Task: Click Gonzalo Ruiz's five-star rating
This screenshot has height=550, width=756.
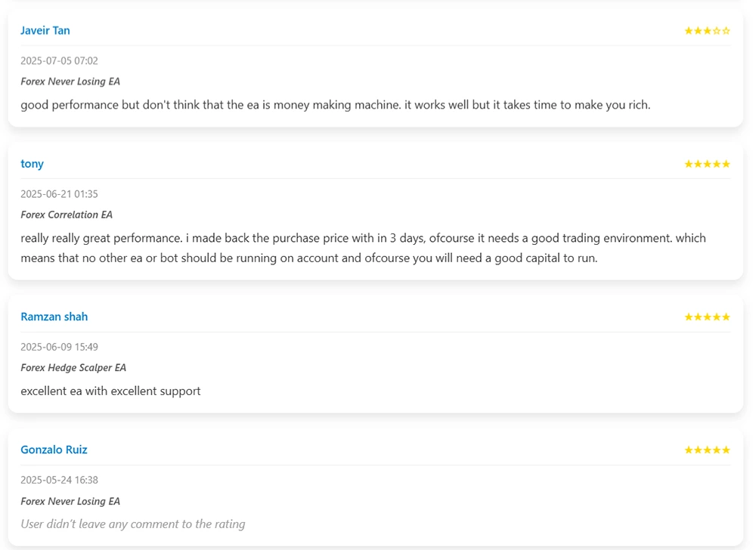Action: [707, 450]
